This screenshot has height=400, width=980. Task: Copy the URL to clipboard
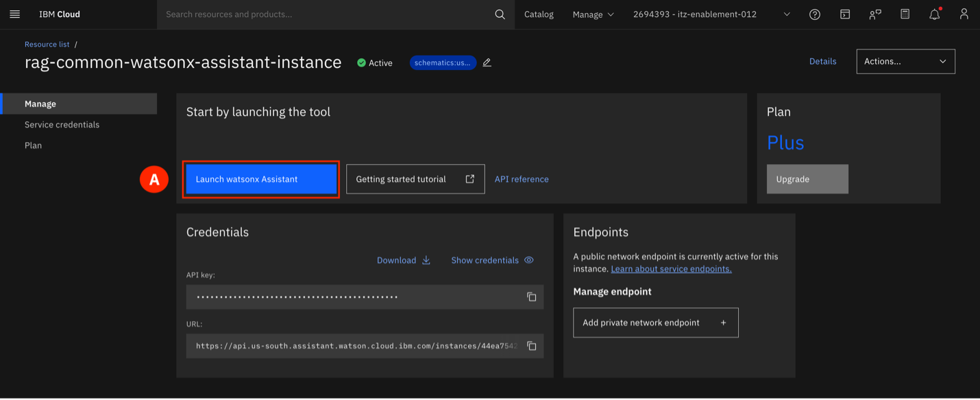pyautogui.click(x=531, y=346)
